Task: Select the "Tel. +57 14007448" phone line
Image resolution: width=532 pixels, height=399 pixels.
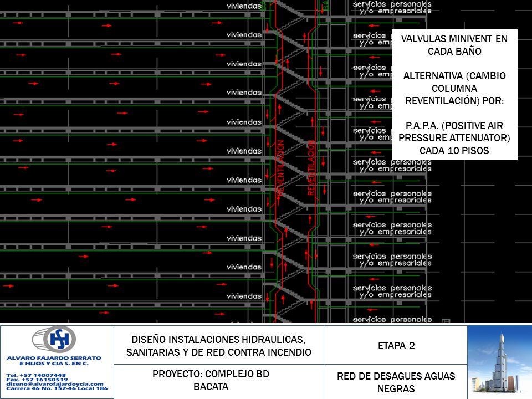Action: [36, 375]
